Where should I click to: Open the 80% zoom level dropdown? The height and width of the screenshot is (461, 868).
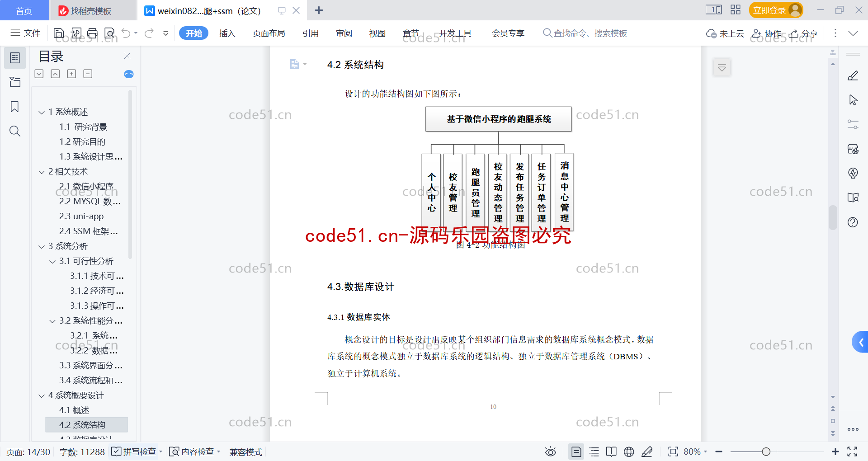click(695, 452)
